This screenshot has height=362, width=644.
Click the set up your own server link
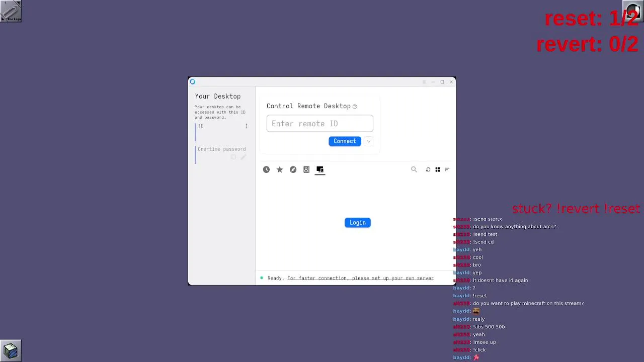pos(360,278)
